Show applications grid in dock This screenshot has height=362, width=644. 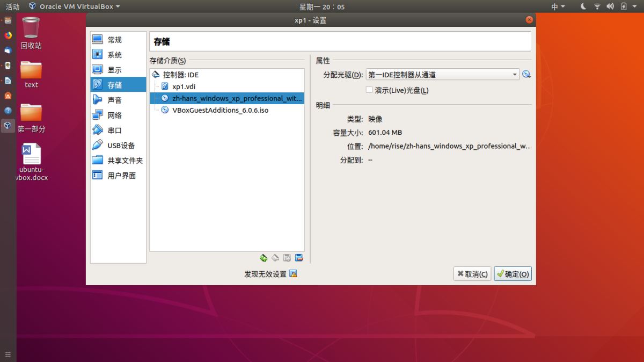[8, 354]
